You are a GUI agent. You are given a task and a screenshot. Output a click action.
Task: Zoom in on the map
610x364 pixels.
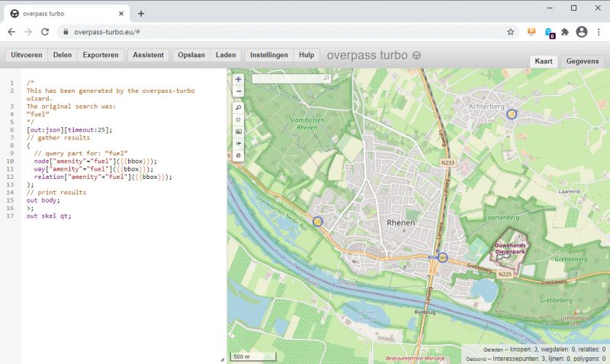pos(239,79)
